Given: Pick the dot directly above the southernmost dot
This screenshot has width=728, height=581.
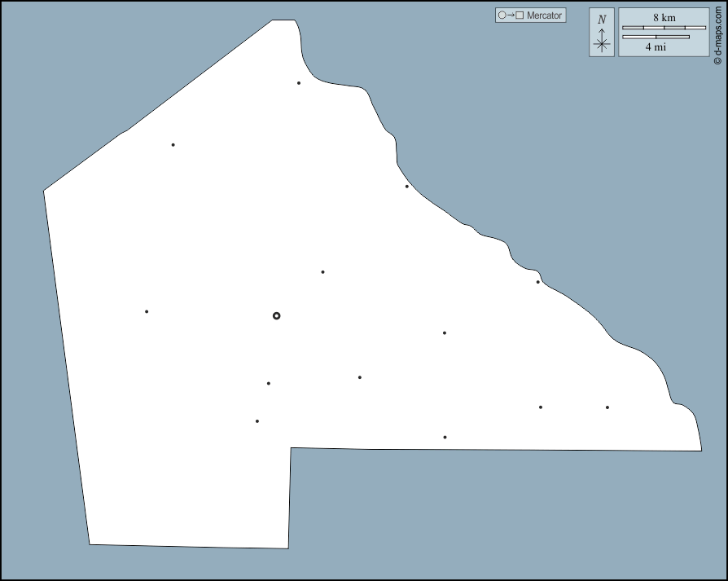Looking at the screenshot, I should coord(445,332).
